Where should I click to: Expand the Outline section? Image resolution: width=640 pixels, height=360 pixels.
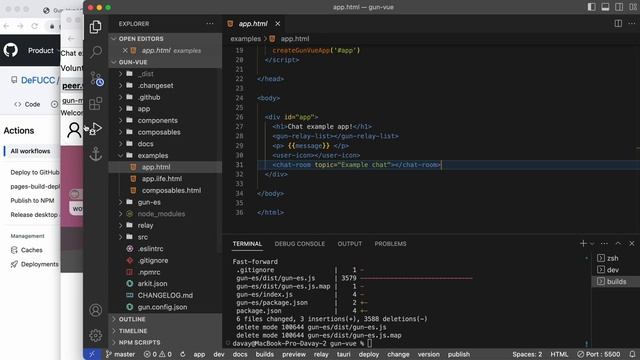pos(166,319)
